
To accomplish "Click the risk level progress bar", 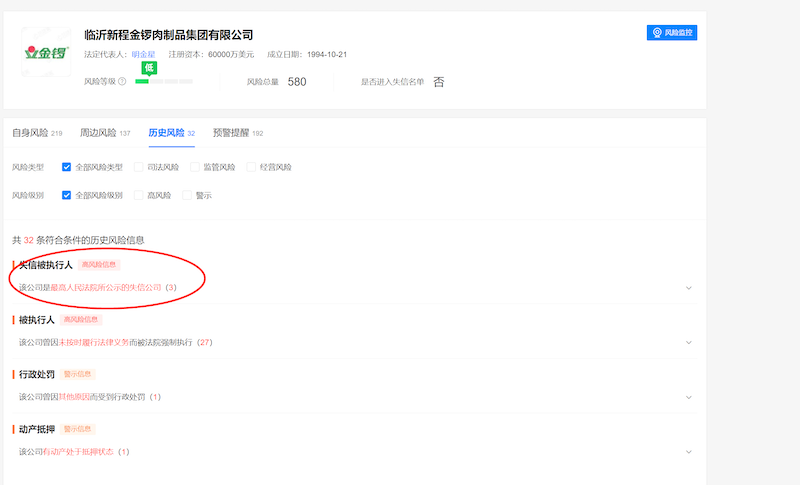I will (164, 82).
